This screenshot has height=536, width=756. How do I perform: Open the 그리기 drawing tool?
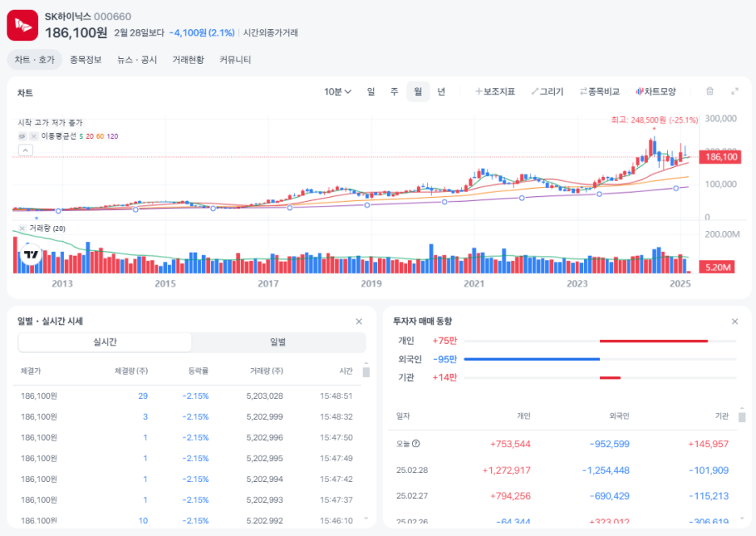pyautogui.click(x=548, y=91)
